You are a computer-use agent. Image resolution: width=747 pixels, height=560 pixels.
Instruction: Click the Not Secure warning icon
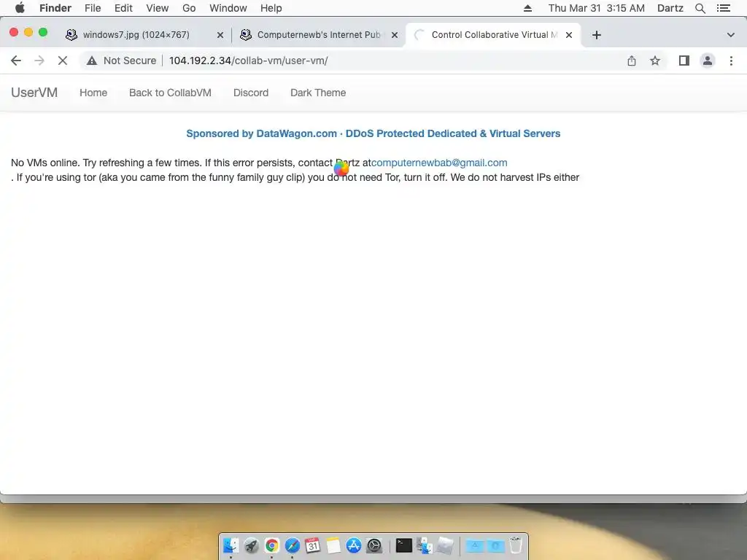[x=92, y=61]
